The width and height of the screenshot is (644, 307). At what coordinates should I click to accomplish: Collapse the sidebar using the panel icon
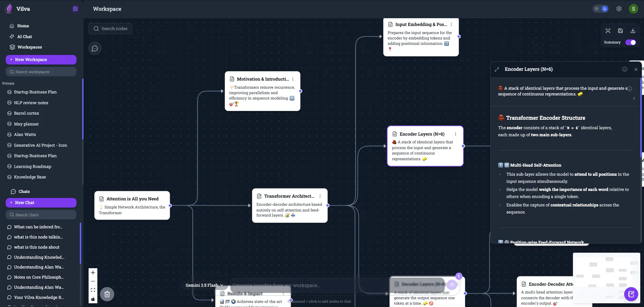[75, 9]
